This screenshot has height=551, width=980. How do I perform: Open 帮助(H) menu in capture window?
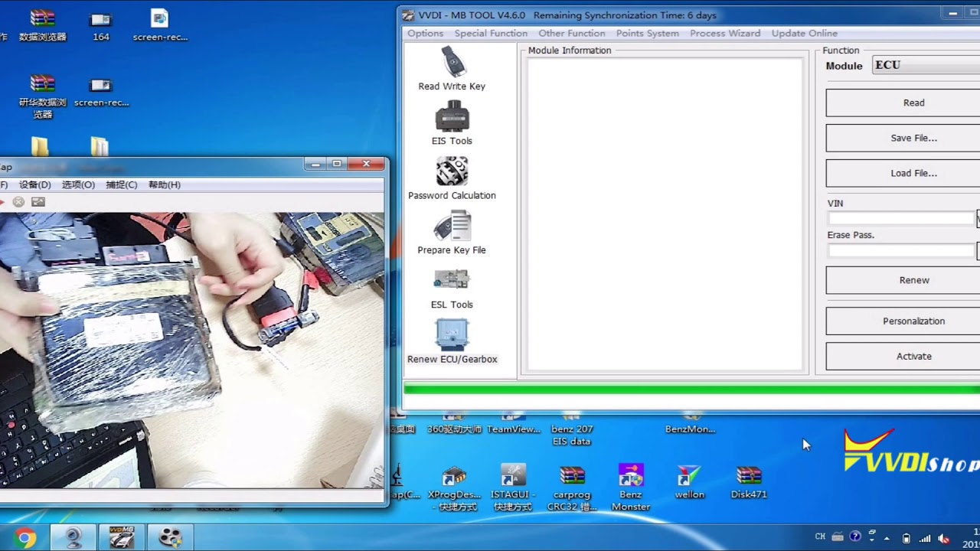coord(165,184)
